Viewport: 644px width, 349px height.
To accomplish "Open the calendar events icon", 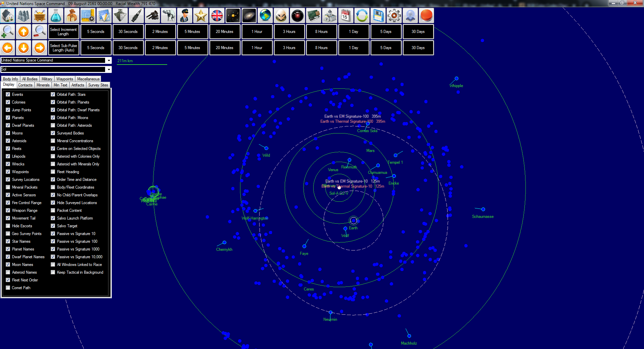I will coord(346,15).
